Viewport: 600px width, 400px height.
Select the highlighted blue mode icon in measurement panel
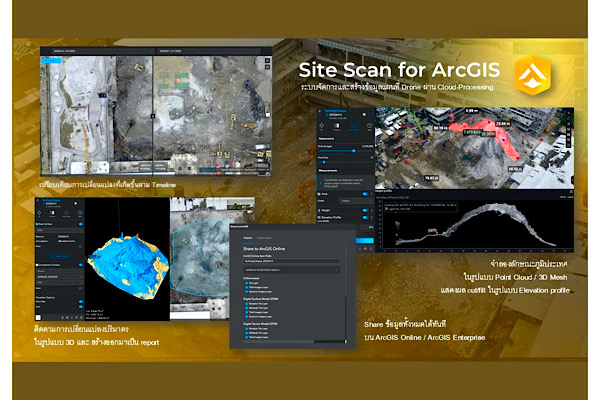point(353,126)
